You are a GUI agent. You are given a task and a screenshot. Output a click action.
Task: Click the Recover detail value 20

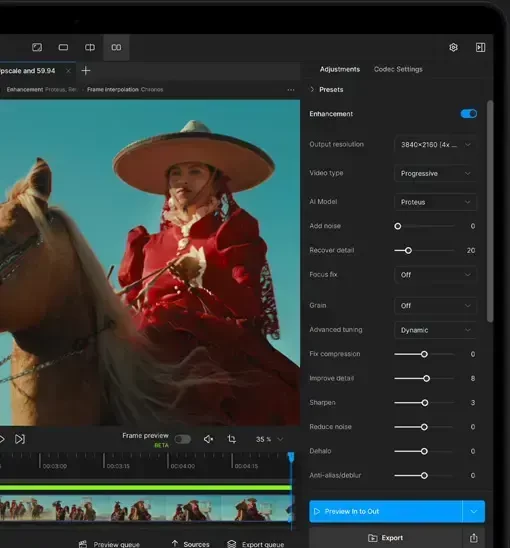tap(471, 251)
